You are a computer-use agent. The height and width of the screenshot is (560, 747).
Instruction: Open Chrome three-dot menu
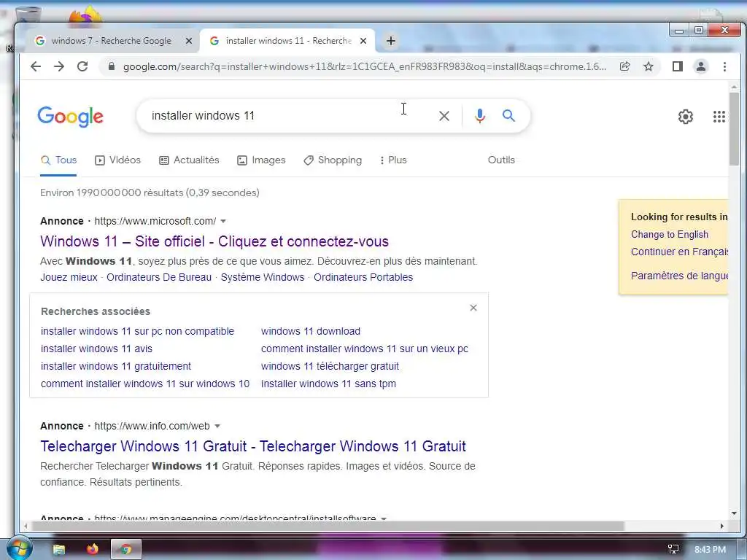point(724,66)
